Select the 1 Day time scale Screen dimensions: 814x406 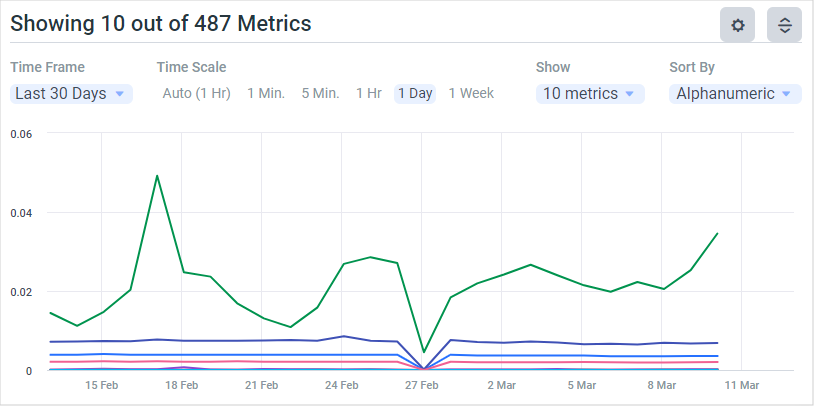point(415,93)
